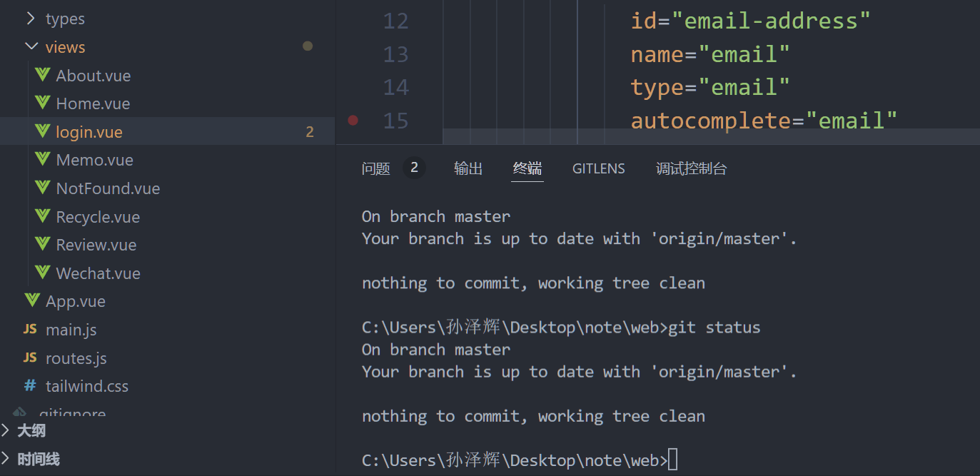This screenshot has height=476, width=980.
Task: Expand the types folder chevron
Action: (x=31, y=19)
